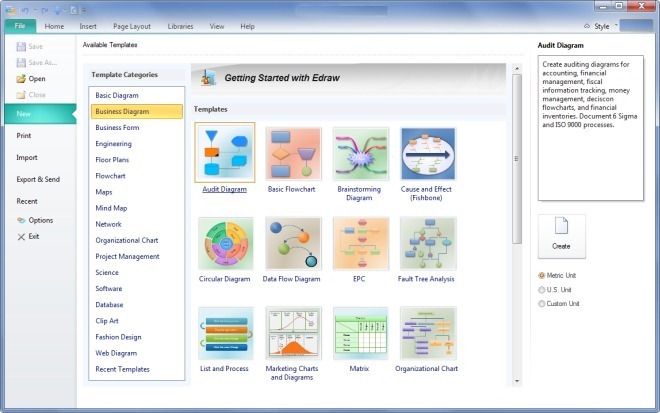
Task: Open the Page Layout tab
Action: tap(132, 26)
